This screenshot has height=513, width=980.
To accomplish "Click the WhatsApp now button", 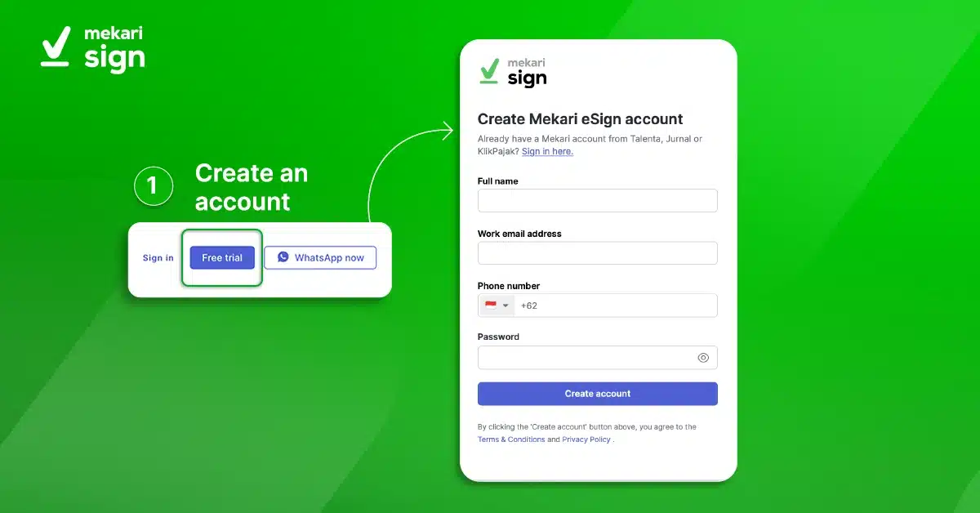I will (320, 257).
